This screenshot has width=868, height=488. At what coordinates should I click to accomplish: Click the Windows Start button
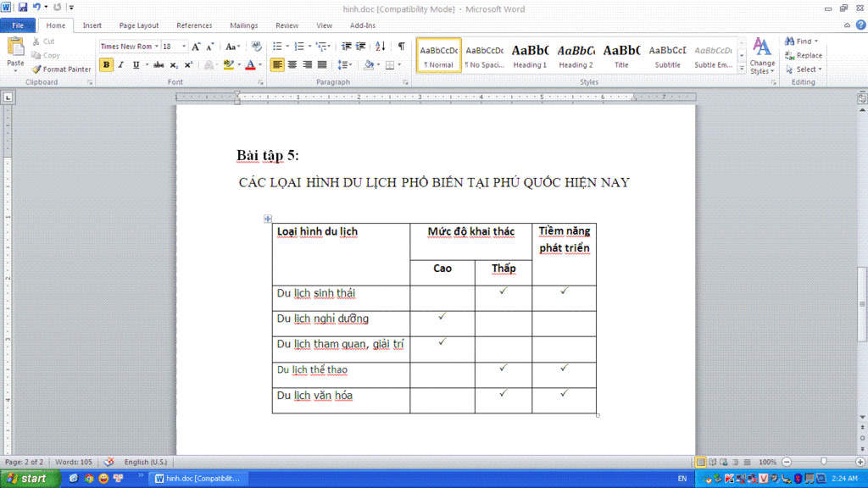pyautogui.click(x=29, y=479)
